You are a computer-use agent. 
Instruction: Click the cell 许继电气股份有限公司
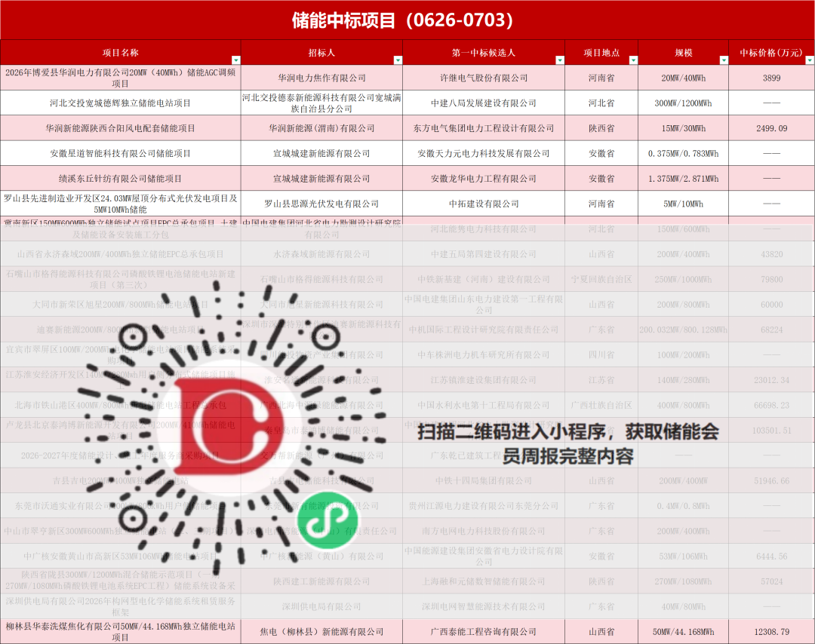(x=484, y=78)
